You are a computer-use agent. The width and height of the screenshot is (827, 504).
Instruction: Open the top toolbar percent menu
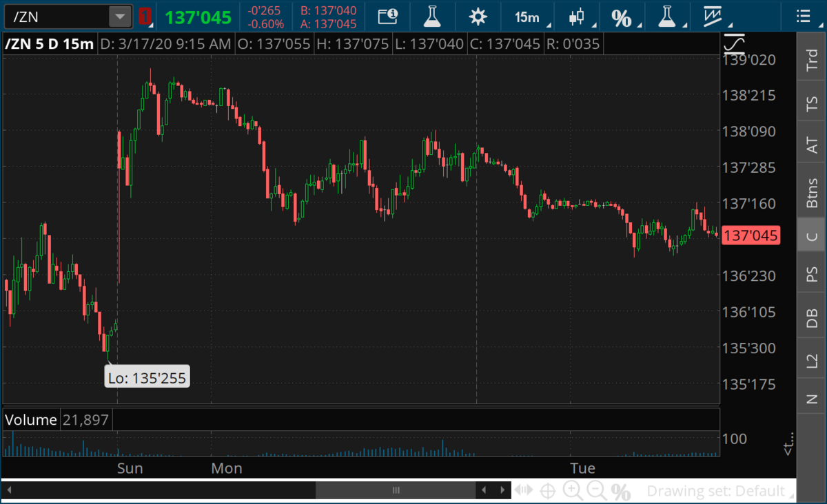pyautogui.click(x=623, y=18)
